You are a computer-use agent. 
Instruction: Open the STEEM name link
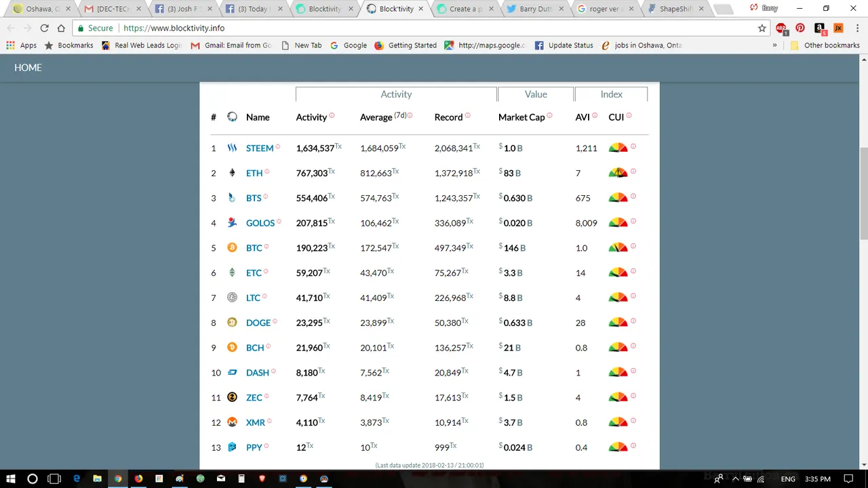[x=260, y=148]
